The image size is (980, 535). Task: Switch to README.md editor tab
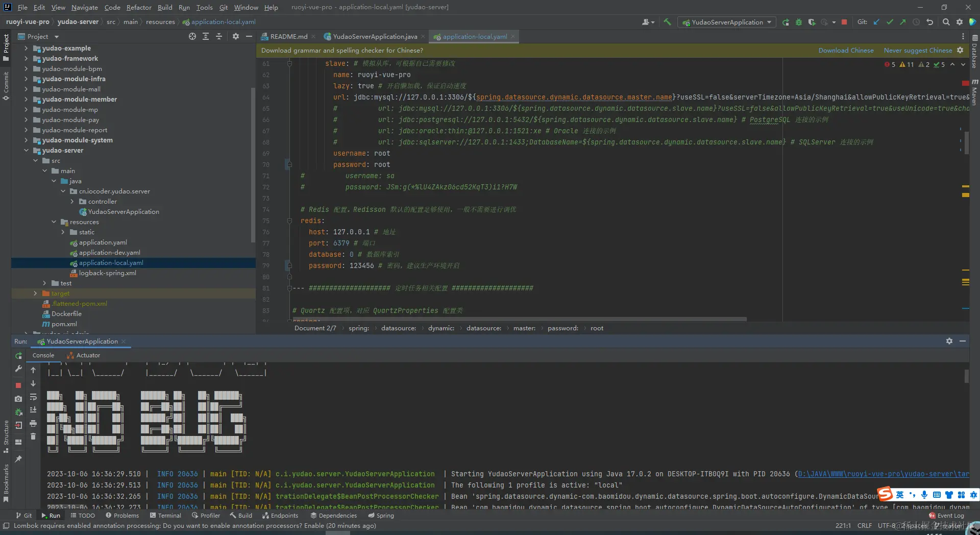pos(288,36)
